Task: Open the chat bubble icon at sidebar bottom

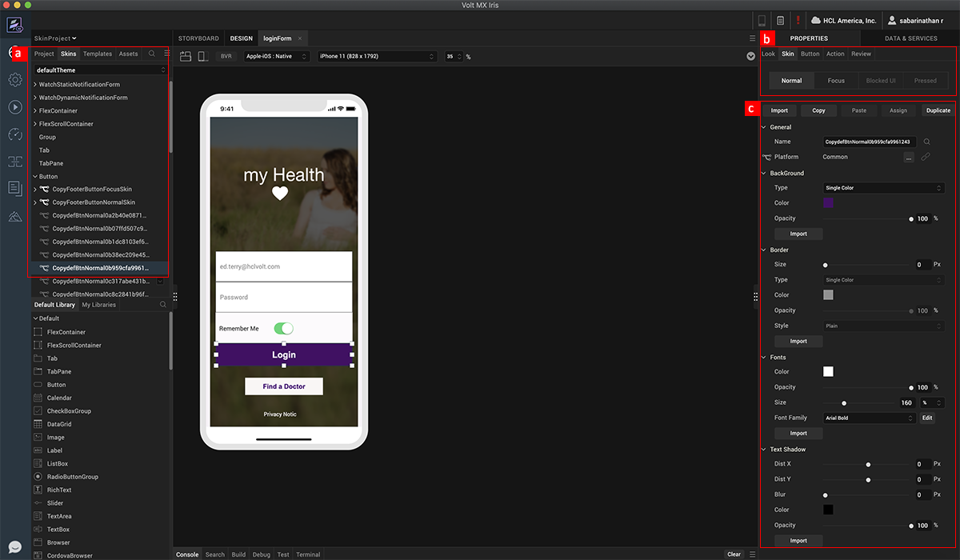Action: coord(14,547)
